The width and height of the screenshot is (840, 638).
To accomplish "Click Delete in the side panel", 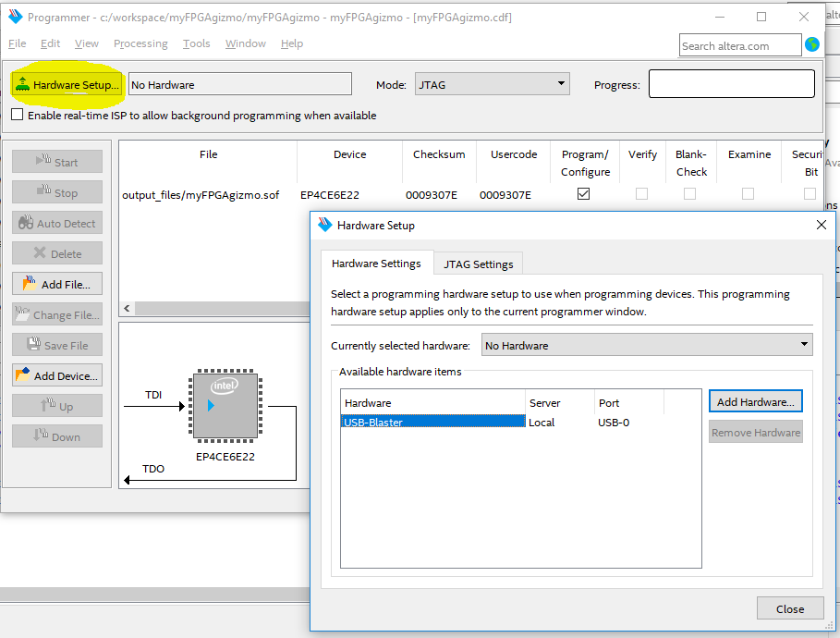I will (x=57, y=253).
